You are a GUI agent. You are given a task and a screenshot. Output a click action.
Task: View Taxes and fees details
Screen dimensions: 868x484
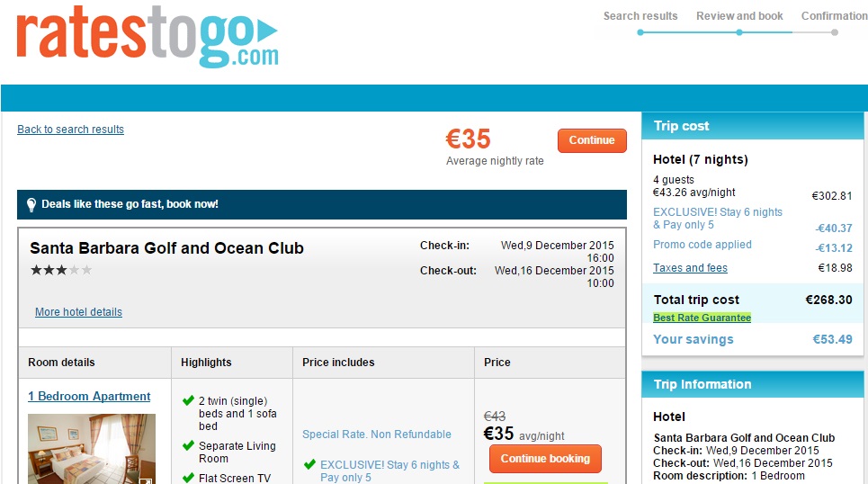[x=690, y=268]
